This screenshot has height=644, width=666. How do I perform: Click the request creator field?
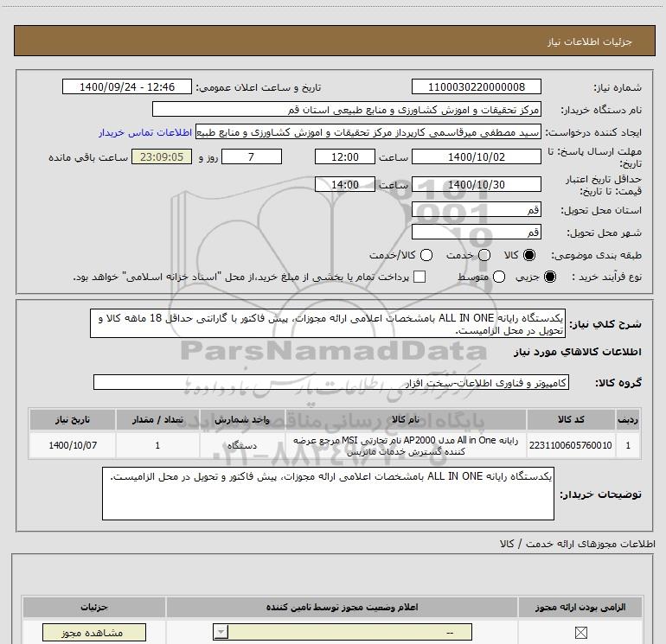point(368,132)
